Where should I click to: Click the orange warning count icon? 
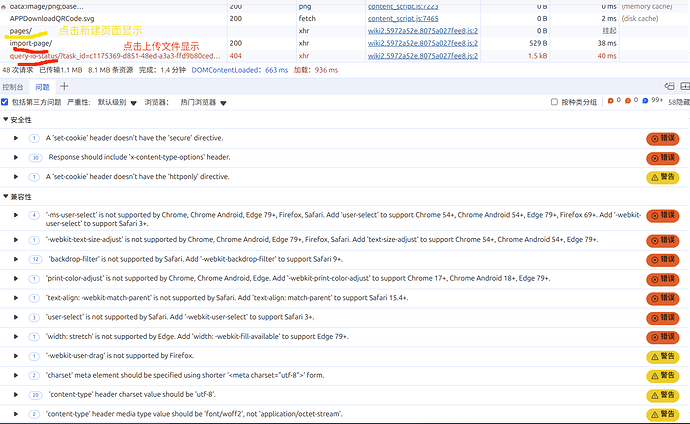coord(630,102)
